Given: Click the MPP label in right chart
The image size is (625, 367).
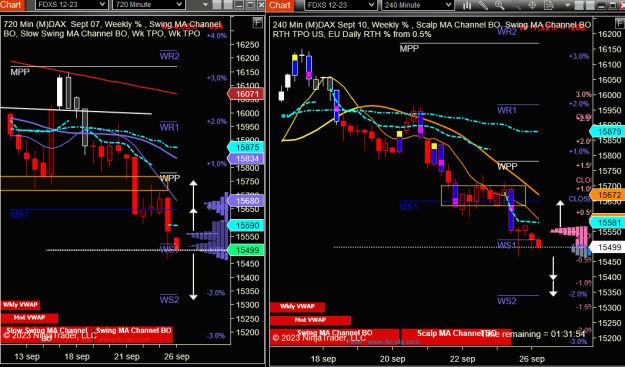Looking at the screenshot, I should click(x=409, y=49).
